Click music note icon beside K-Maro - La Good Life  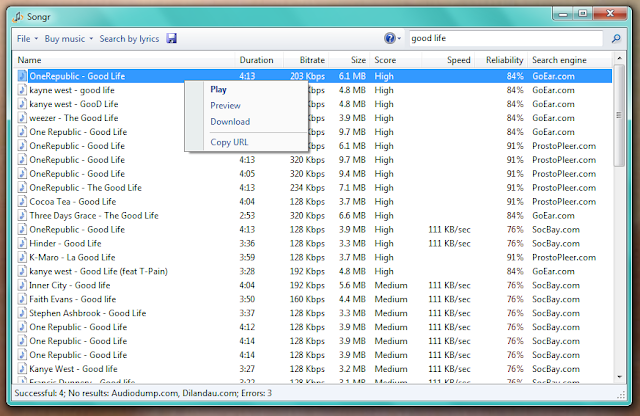pyautogui.click(x=22, y=257)
